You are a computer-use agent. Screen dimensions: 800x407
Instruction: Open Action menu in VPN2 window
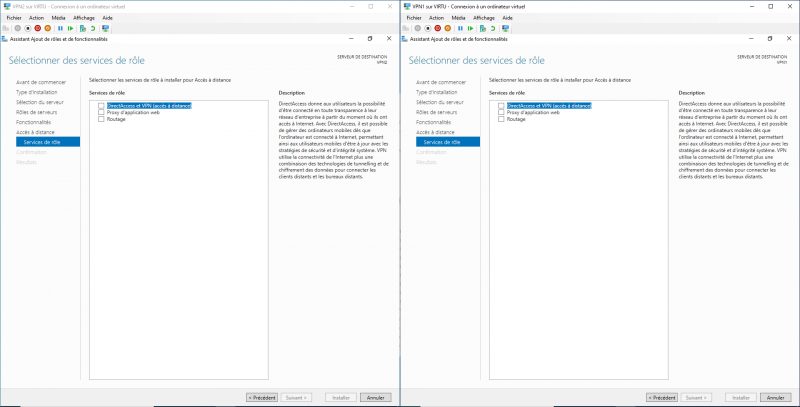[36, 18]
